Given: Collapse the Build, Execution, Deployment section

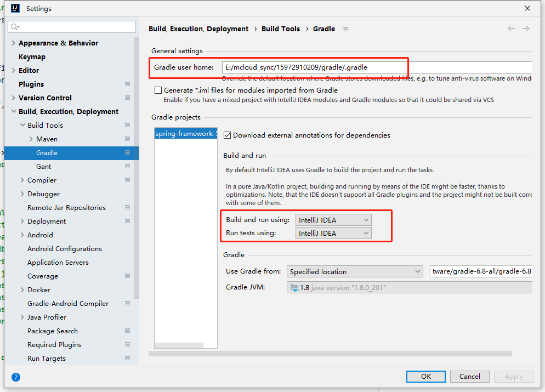Looking at the screenshot, I should 14,111.
